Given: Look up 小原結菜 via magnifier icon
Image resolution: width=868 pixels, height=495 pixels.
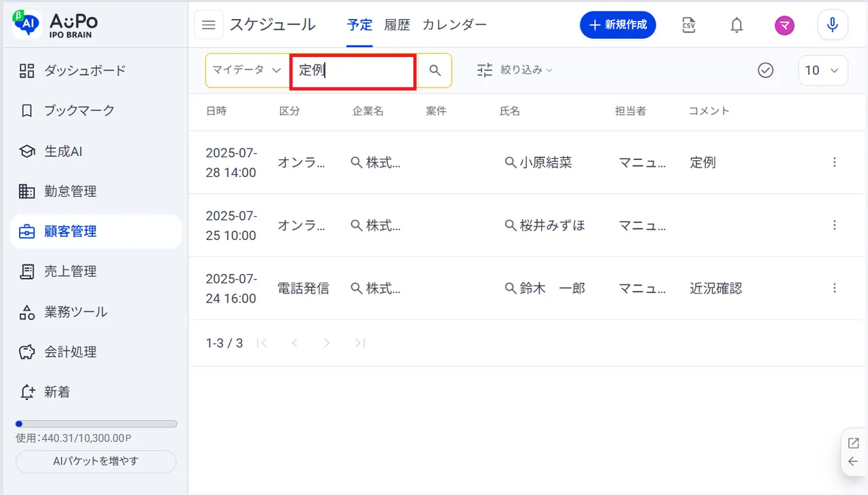Looking at the screenshot, I should pyautogui.click(x=511, y=163).
